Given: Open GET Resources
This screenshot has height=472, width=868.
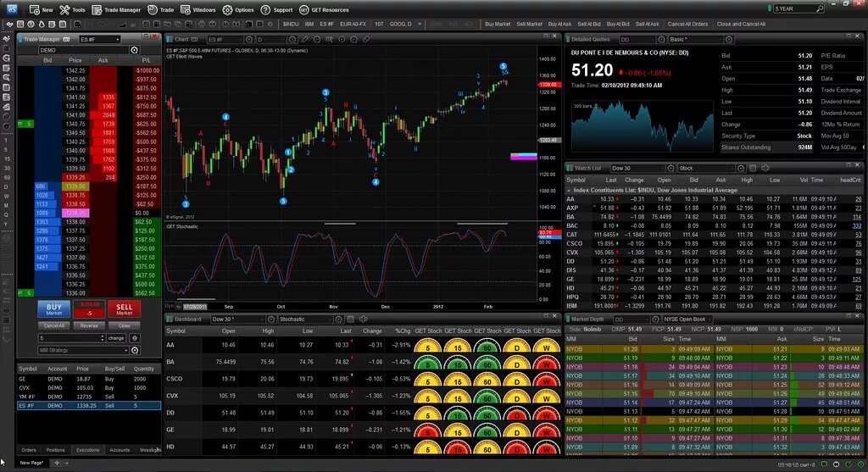Looking at the screenshot, I should tap(324, 9).
